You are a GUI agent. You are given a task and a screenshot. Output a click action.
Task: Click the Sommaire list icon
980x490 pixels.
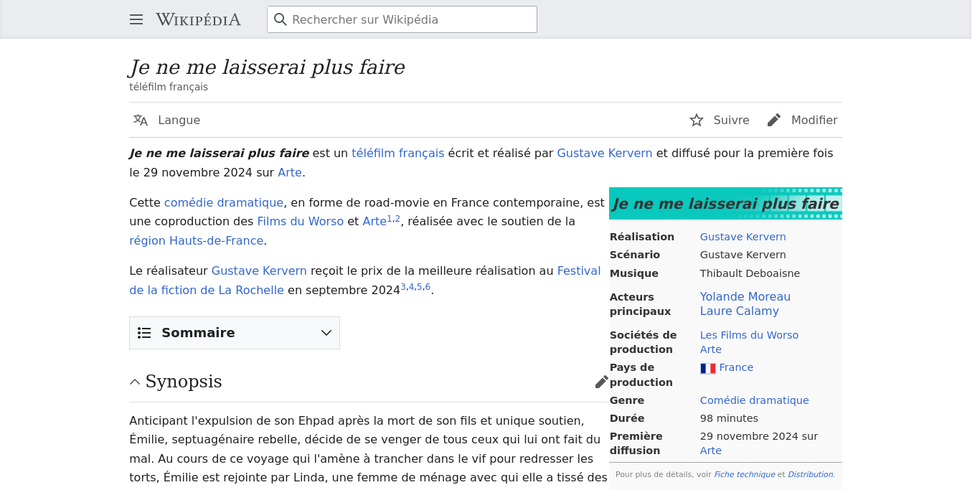point(144,333)
